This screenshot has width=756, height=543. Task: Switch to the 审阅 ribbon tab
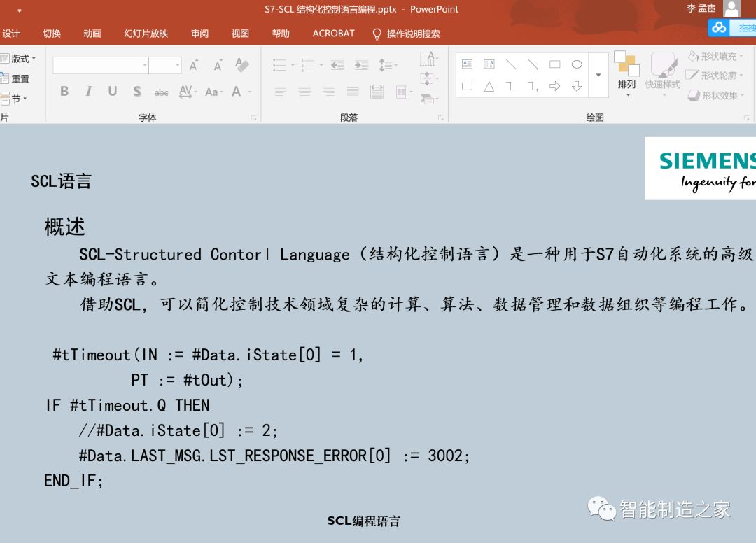[199, 33]
